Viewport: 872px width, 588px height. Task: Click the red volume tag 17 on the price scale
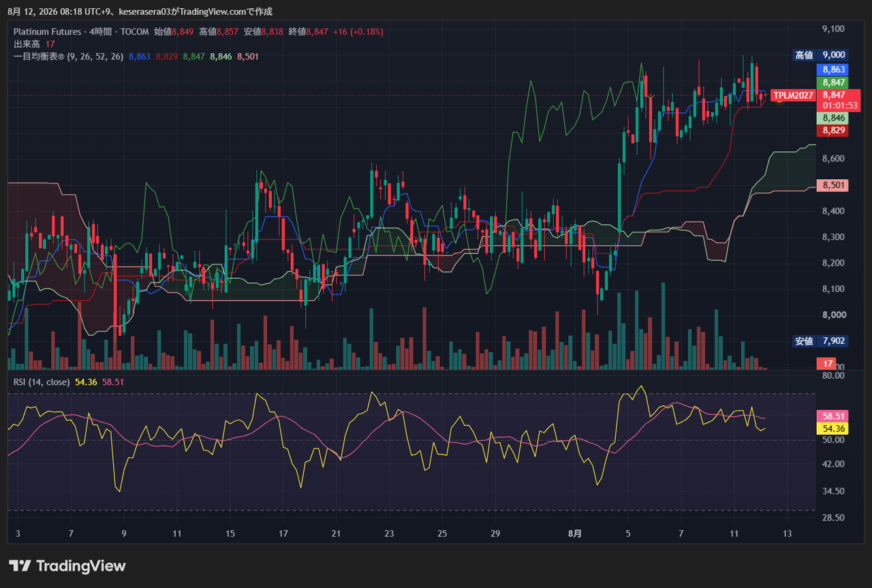[827, 364]
